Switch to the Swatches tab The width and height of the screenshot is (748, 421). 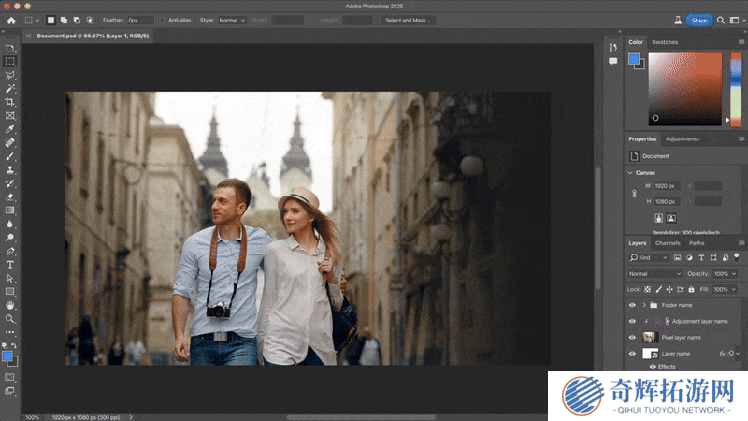tap(664, 42)
